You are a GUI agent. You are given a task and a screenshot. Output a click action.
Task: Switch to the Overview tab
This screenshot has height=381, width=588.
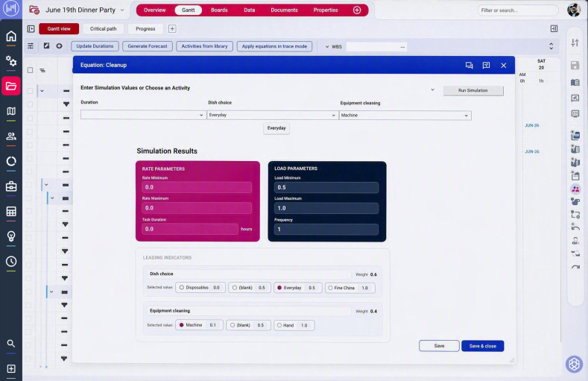(x=154, y=10)
